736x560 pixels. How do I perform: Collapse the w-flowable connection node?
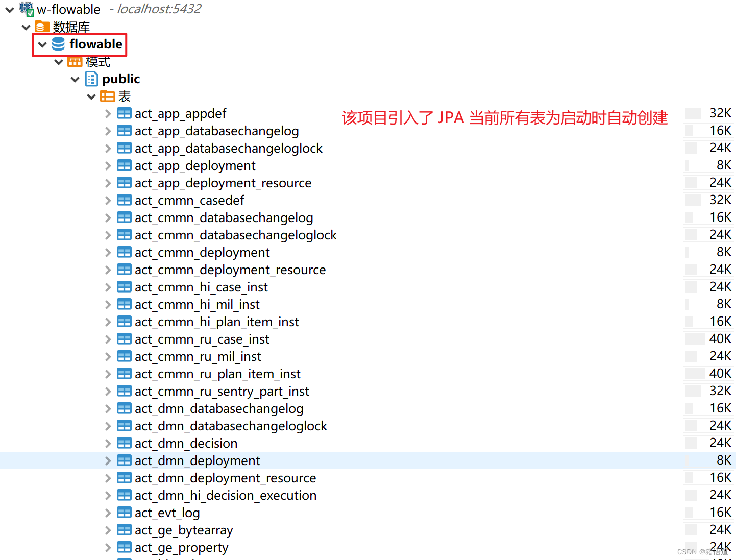pos(9,10)
